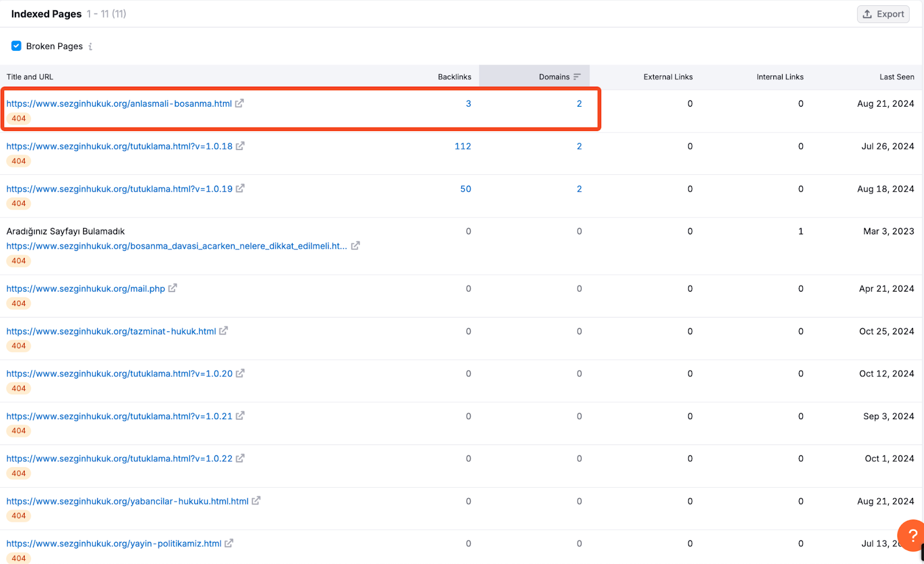Open the anlasmali-bosanma.html URL link
924x564 pixels.
119,103
